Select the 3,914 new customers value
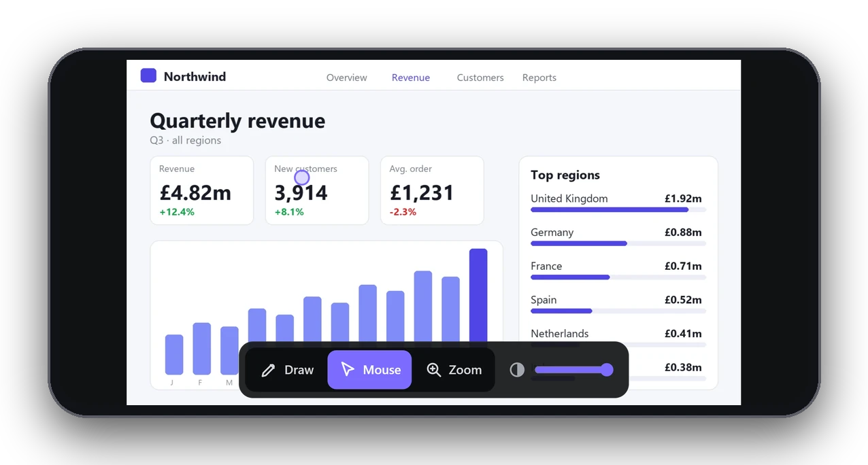868x465 pixels. [x=301, y=192]
